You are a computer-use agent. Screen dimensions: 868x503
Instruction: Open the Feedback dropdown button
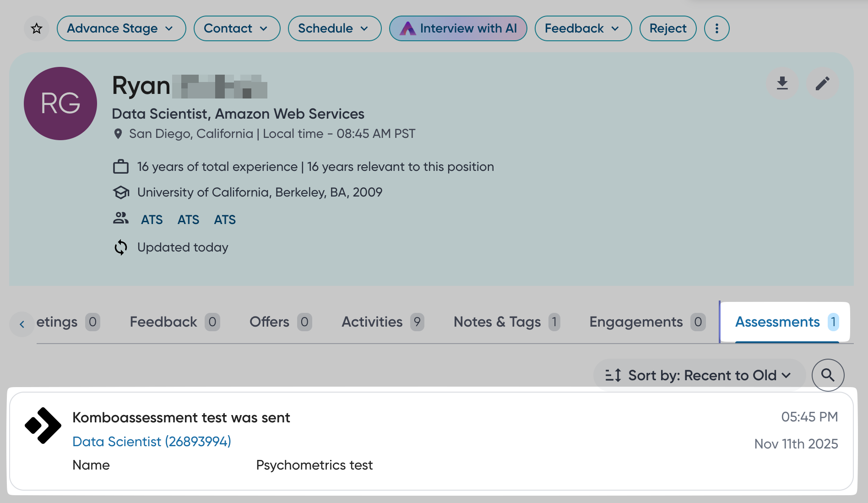pyautogui.click(x=583, y=28)
